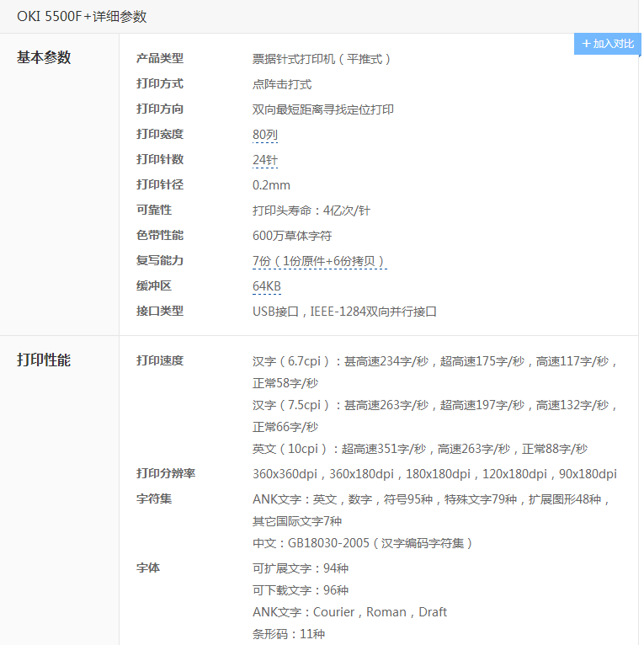Select the 600万草体字符 value

coord(291,236)
